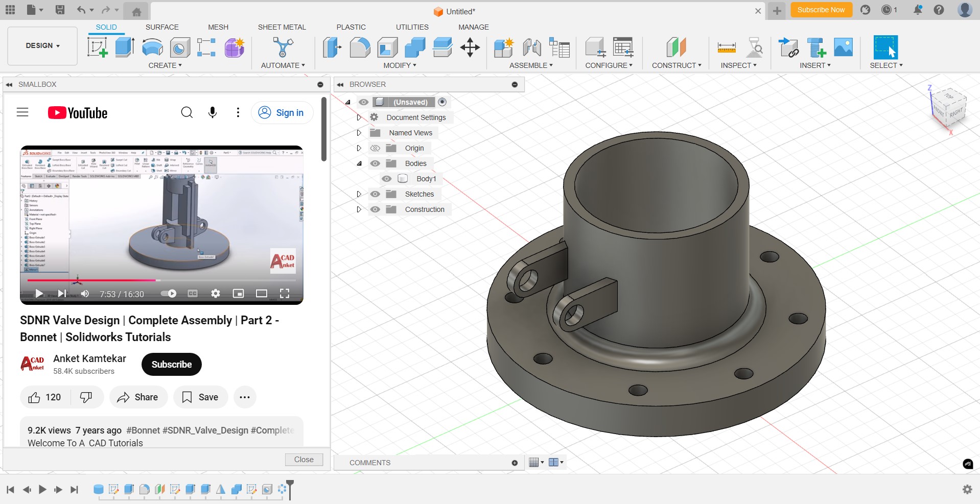Click the Insert Canvas image icon

click(x=843, y=47)
